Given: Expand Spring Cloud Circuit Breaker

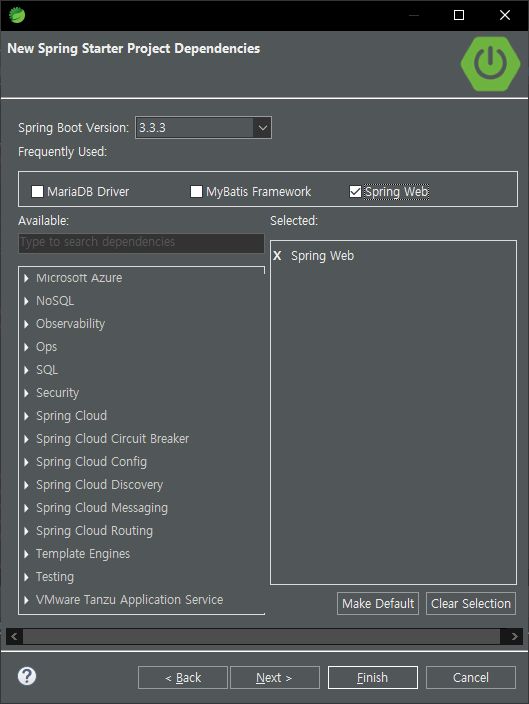Looking at the screenshot, I should tap(26, 439).
